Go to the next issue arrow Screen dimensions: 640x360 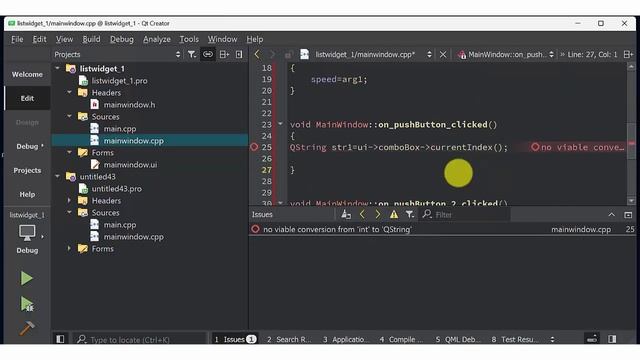[x=378, y=214]
